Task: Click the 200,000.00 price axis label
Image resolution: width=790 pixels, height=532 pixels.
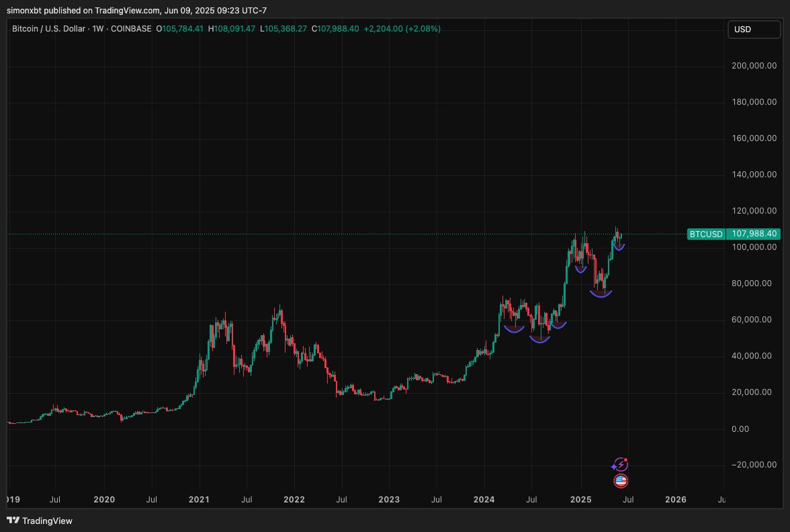Action: (x=754, y=66)
